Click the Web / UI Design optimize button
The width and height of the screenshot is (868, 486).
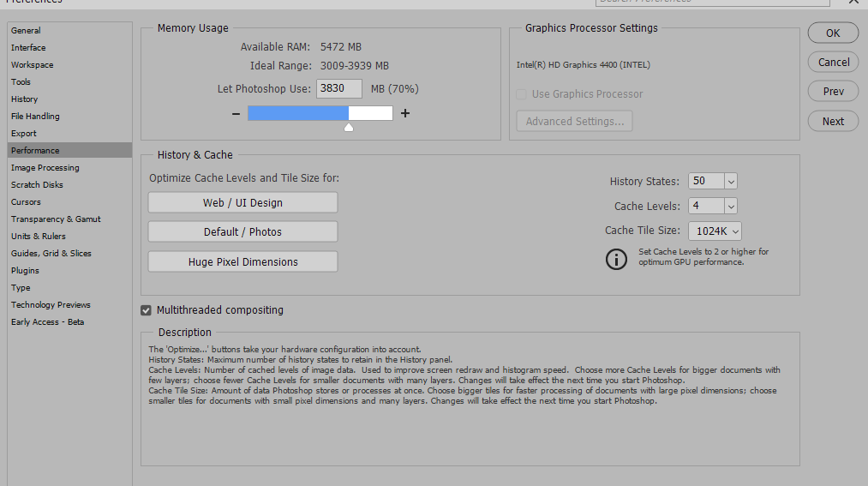click(243, 202)
